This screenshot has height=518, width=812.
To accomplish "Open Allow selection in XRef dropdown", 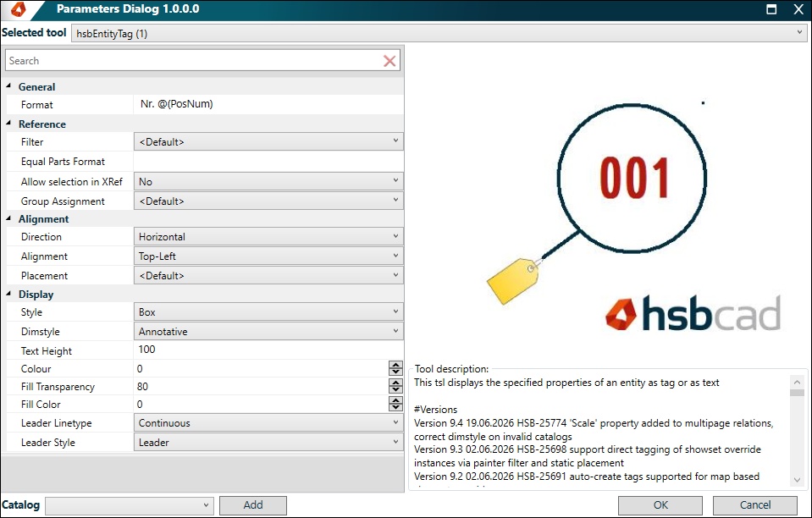I will (268, 181).
